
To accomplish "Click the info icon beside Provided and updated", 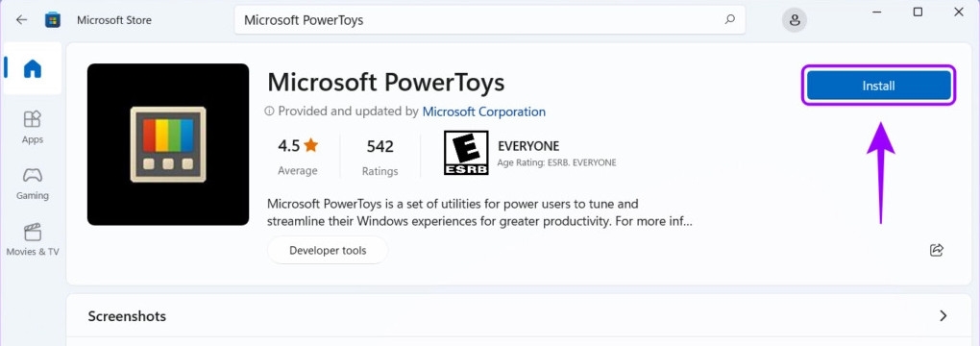I will (x=269, y=111).
